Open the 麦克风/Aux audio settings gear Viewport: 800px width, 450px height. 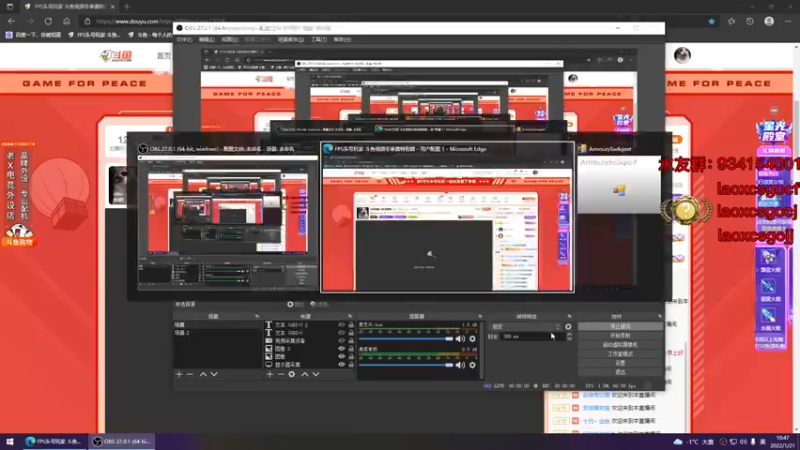[x=472, y=339]
